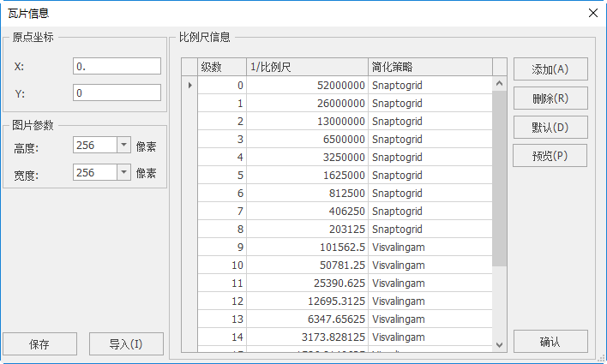The height and width of the screenshot is (364, 607).
Task: Open the 预览(P) preview
Action: 550,156
